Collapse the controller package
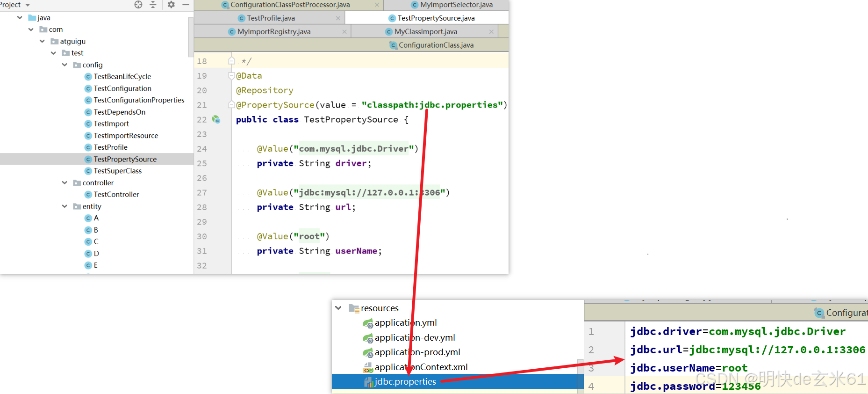 pyautogui.click(x=65, y=182)
